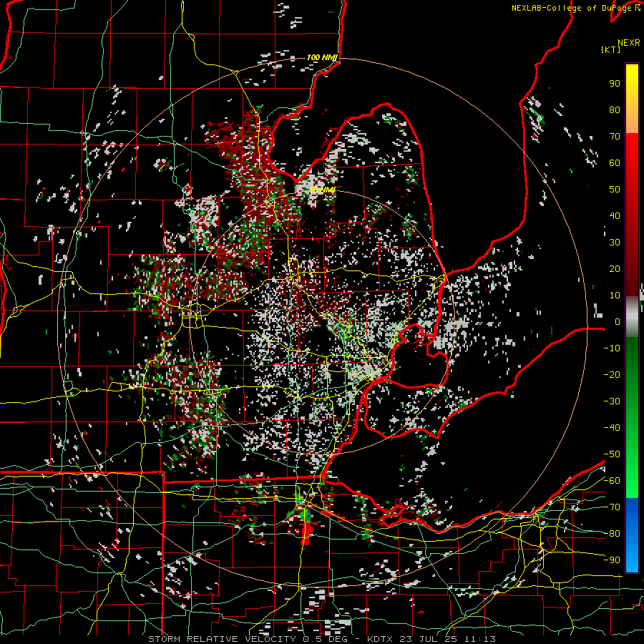The image size is (644, 644).
Task: Click the 40 value on the velocity scale
Action: pyautogui.click(x=615, y=216)
